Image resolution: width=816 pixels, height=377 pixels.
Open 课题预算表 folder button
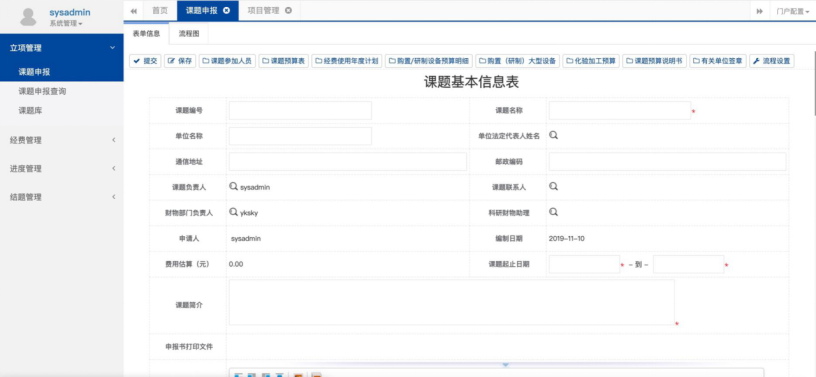pos(284,61)
